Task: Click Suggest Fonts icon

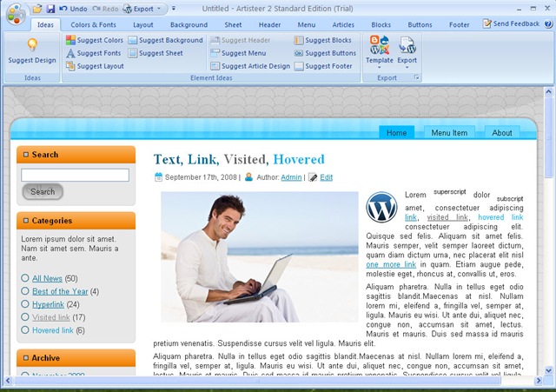Action: point(70,53)
